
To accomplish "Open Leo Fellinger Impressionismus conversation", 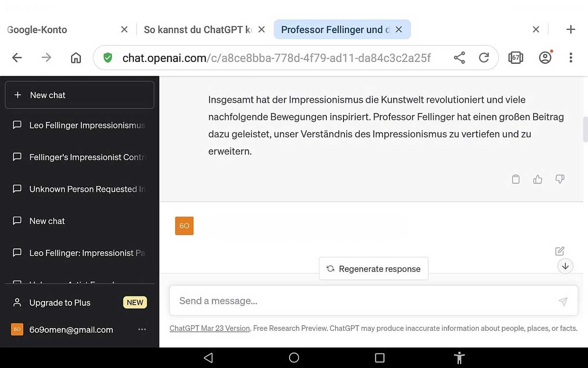I will coord(79,125).
